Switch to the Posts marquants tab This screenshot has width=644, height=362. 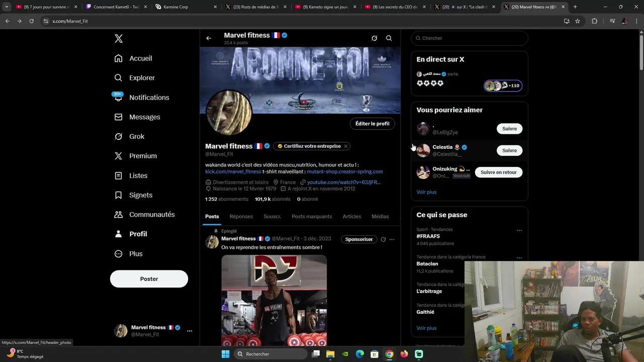tap(312, 217)
